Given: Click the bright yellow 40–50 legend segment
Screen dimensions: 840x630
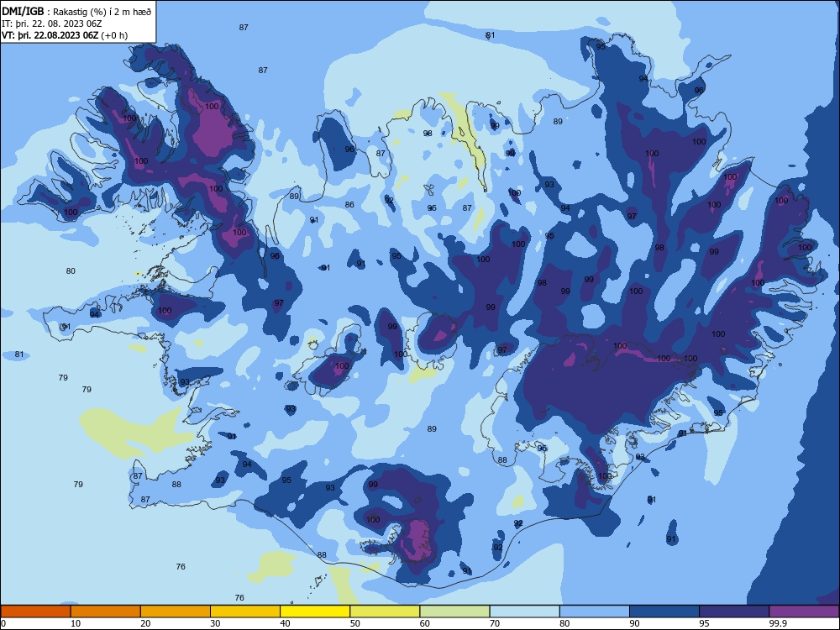Looking at the screenshot, I should coord(315,612).
